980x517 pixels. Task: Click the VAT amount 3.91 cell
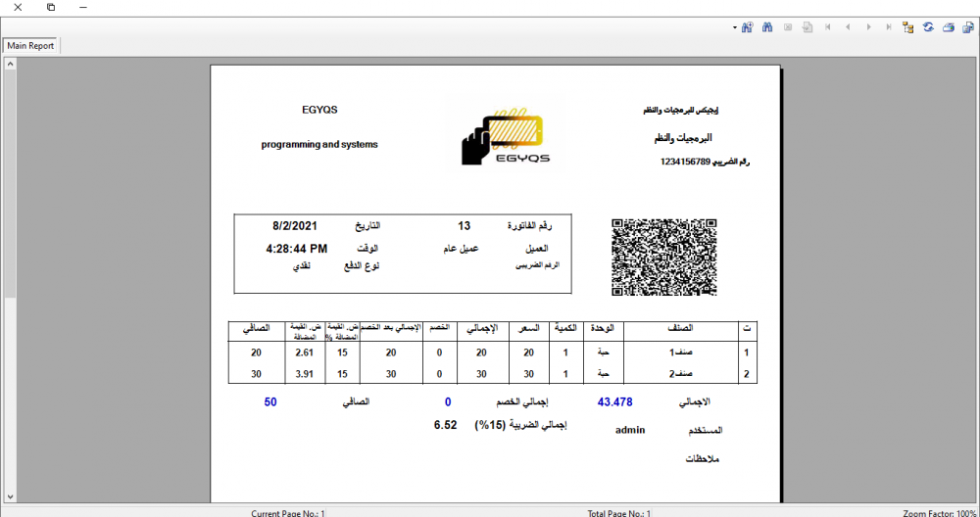tap(305, 375)
